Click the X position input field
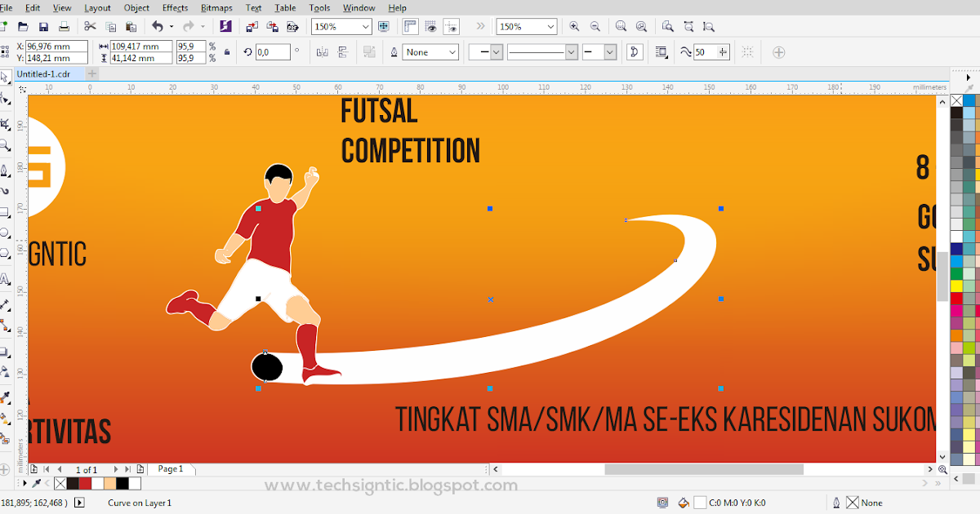 (x=56, y=47)
